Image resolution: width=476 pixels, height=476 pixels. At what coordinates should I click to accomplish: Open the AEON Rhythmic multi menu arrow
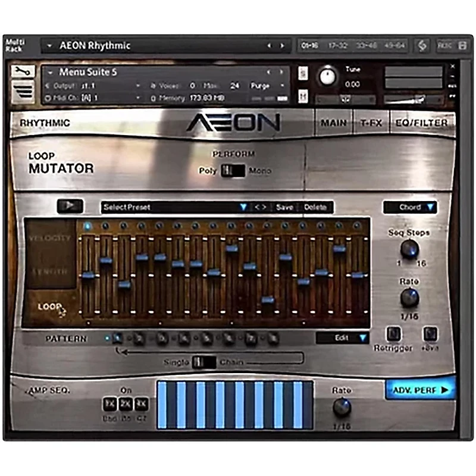(x=49, y=46)
